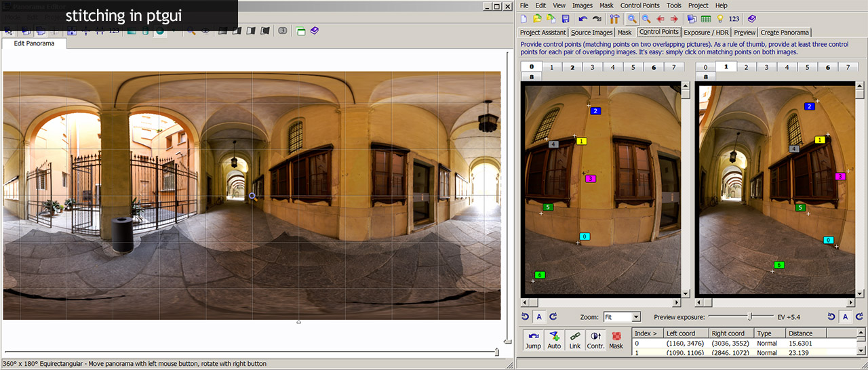The height and width of the screenshot is (370, 868).
Task: Toggle the Auto add button
Action: (554, 340)
